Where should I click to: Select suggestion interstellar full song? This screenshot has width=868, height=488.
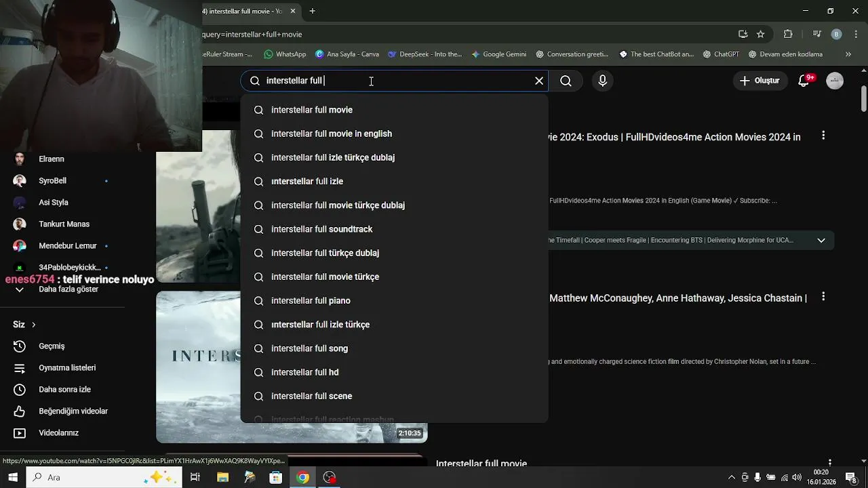[x=394, y=348]
